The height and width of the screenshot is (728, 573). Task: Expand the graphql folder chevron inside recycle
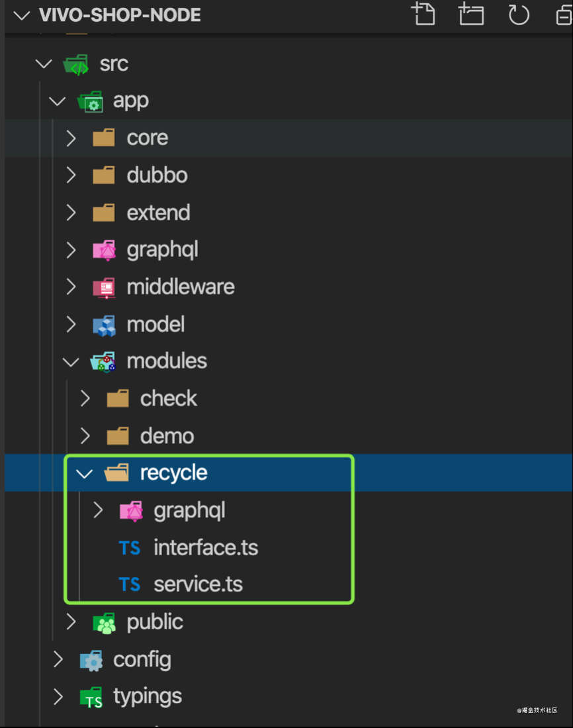coord(98,510)
